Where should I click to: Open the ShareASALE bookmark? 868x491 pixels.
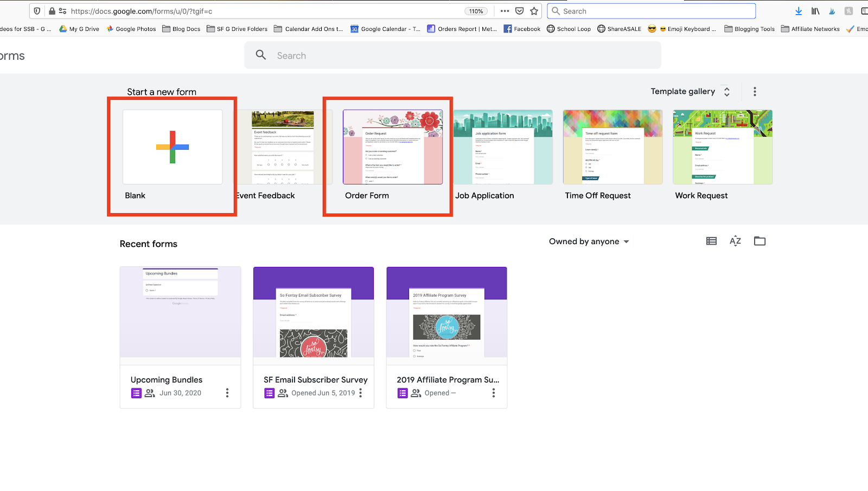click(619, 29)
